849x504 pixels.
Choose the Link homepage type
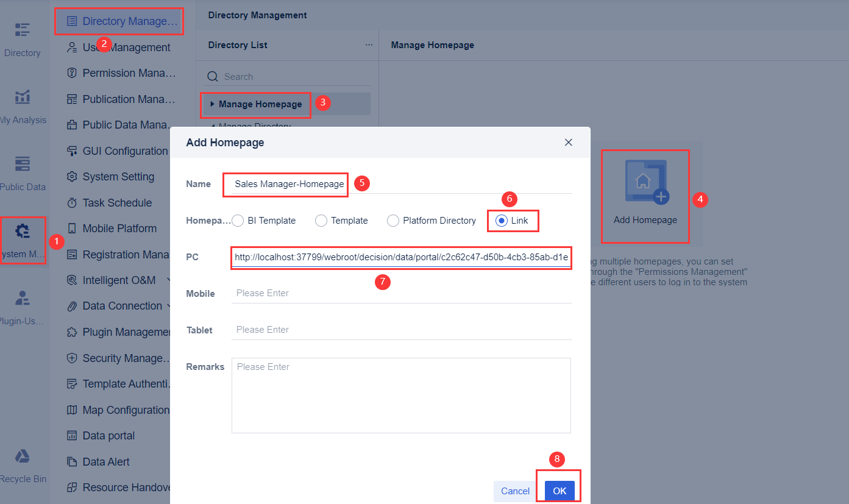pos(513,221)
